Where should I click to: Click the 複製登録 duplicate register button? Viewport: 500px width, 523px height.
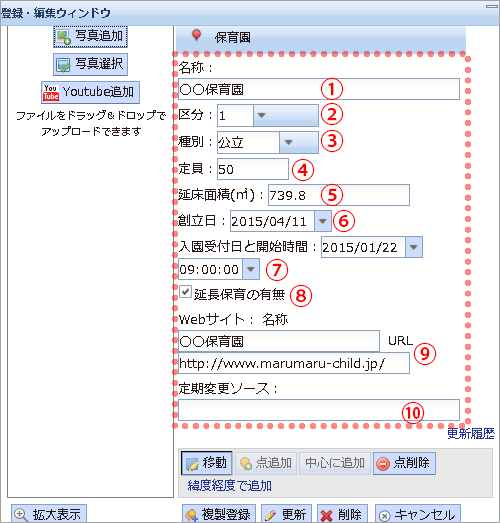(219, 514)
